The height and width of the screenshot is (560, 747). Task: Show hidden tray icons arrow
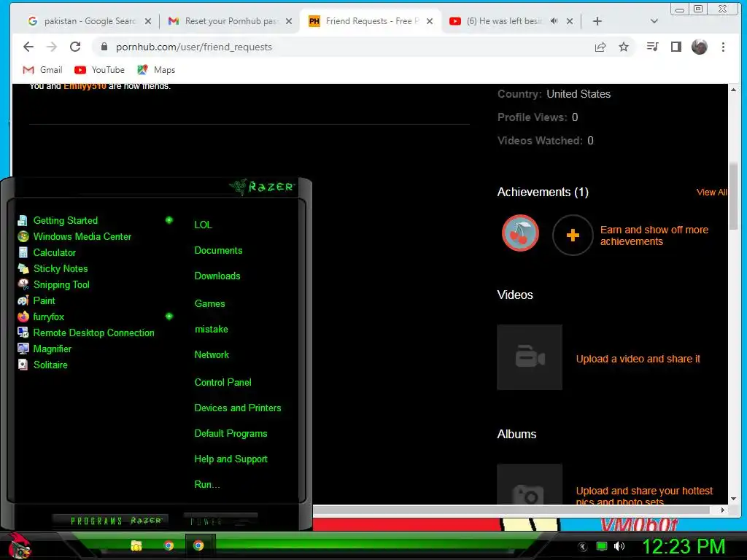(582, 547)
